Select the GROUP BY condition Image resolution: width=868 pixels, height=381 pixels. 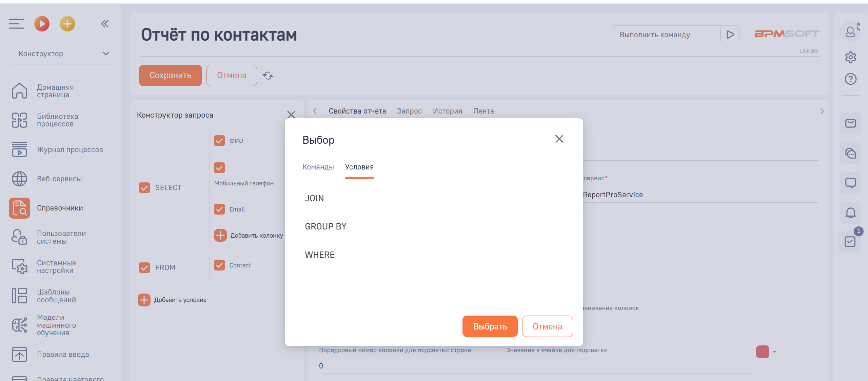[325, 226]
